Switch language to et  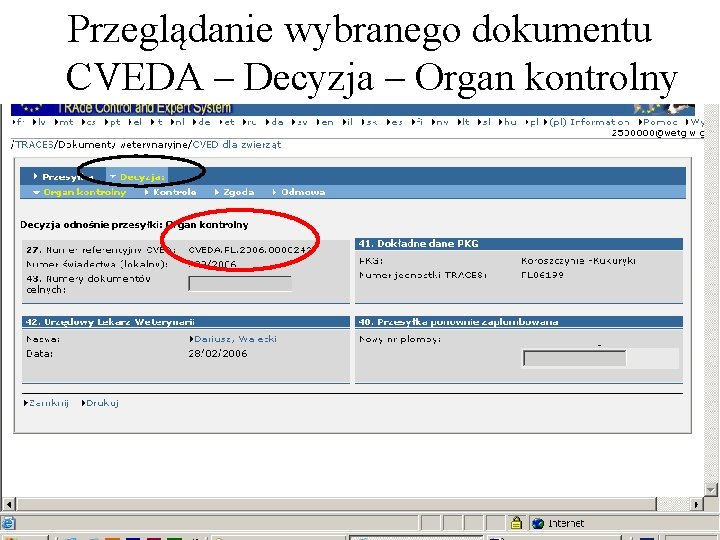226,122
